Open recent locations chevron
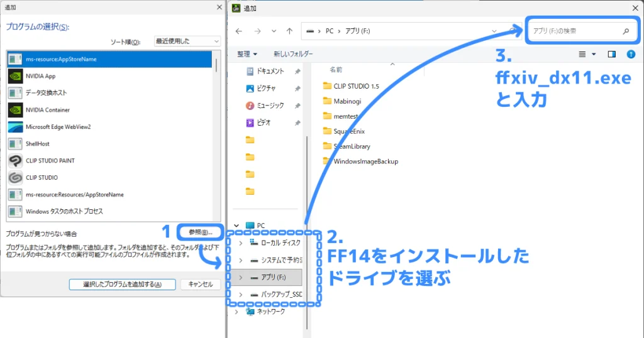Screen dimensions: 644x338 [274, 31]
